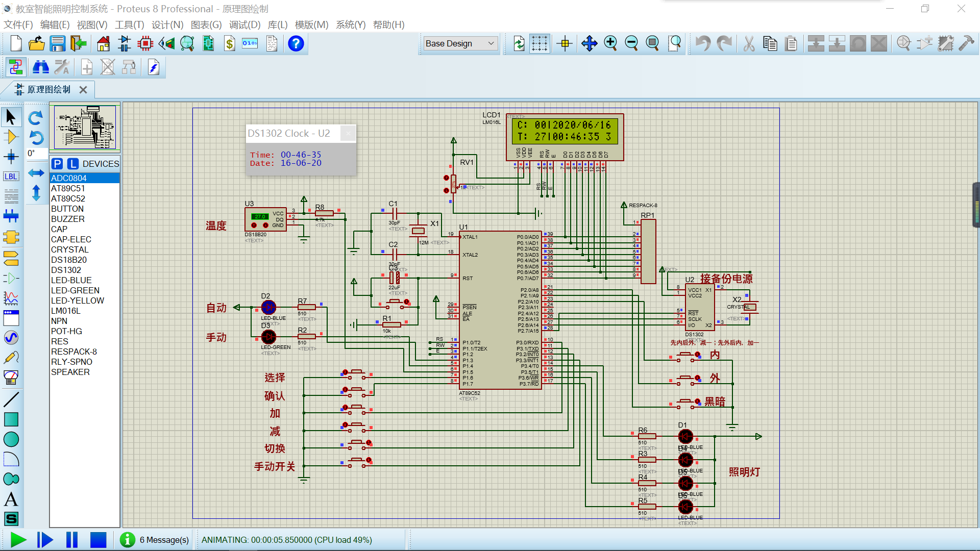980x551 pixels.
Task: Click the L library button
Action: click(73, 164)
